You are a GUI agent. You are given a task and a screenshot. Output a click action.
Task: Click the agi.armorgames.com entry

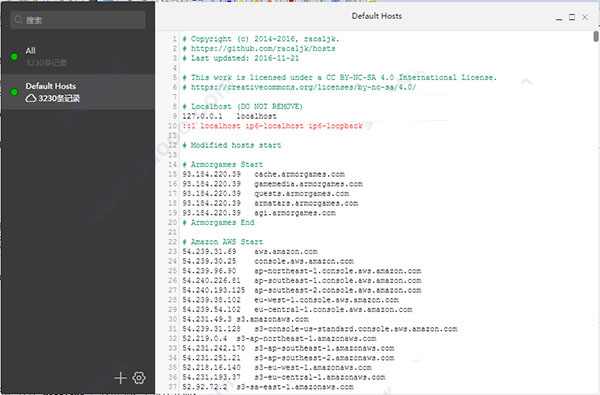pos(259,213)
